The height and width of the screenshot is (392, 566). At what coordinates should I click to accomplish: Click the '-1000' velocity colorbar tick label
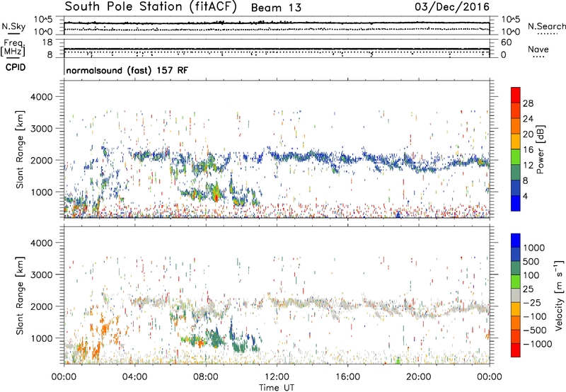pyautogui.click(x=537, y=344)
